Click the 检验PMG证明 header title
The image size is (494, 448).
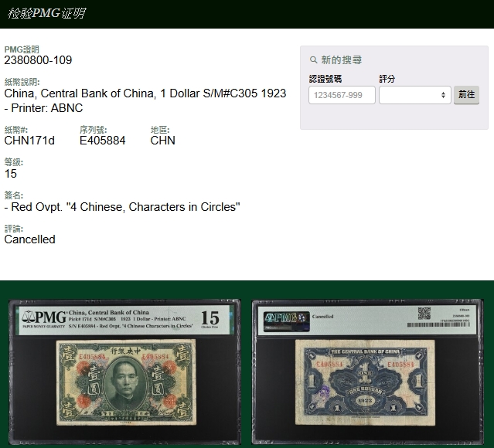point(46,14)
